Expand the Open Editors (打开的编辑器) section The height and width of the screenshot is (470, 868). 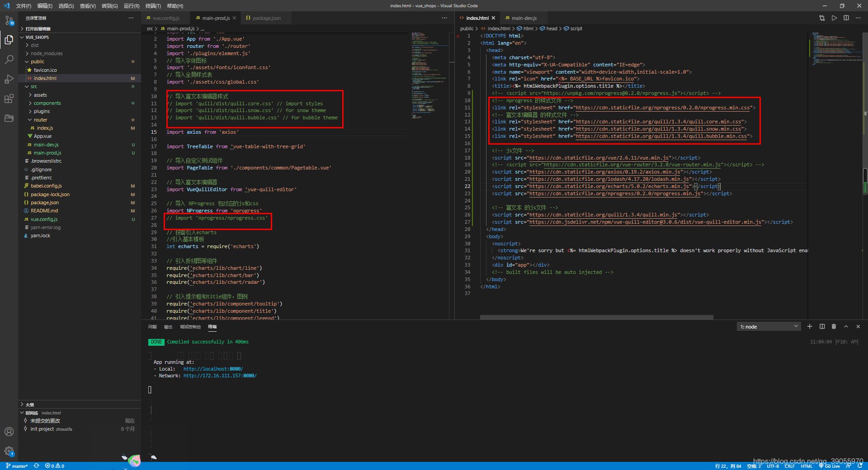pos(80,28)
